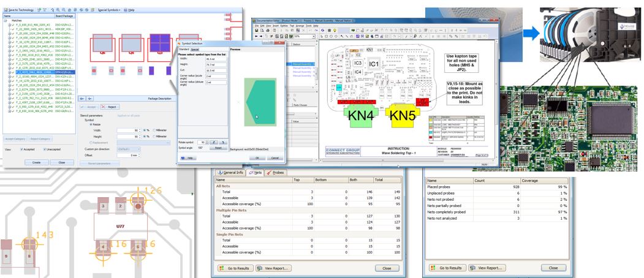Viewport: 644px width, 278px height.
Task: Toggle the Unaccepted view checkbox
Action: click(44, 149)
